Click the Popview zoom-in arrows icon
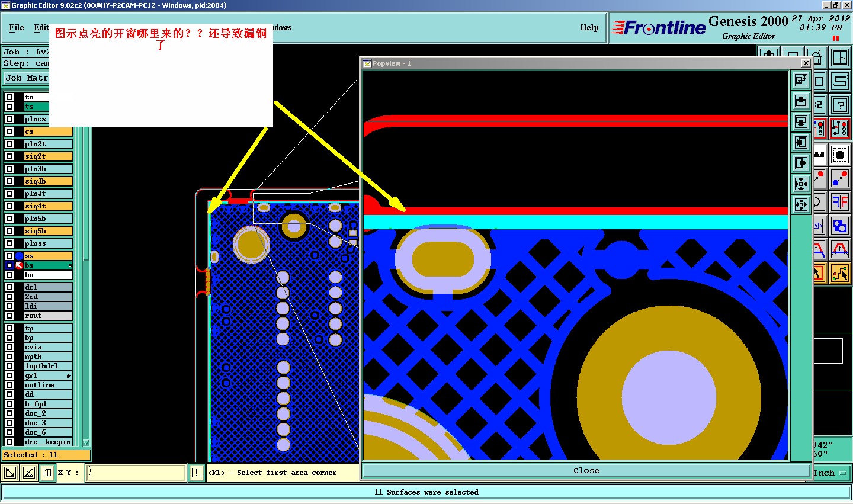This screenshot has width=853, height=504. point(801,184)
